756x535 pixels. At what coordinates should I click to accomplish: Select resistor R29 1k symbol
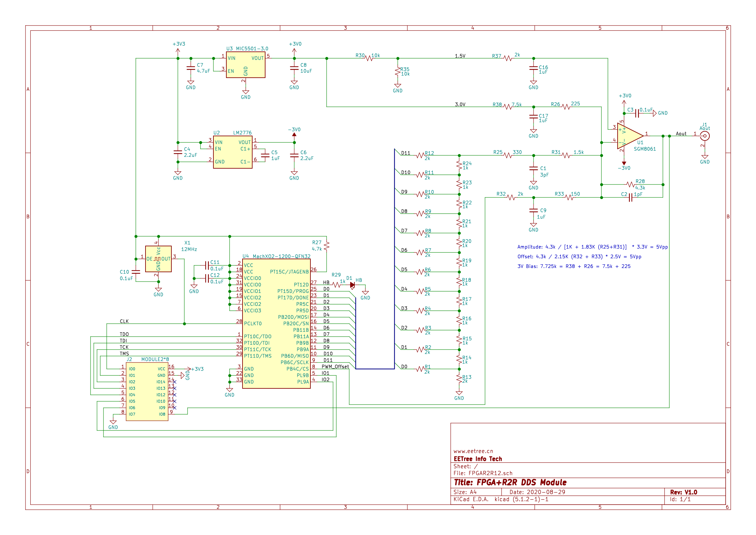tap(336, 285)
